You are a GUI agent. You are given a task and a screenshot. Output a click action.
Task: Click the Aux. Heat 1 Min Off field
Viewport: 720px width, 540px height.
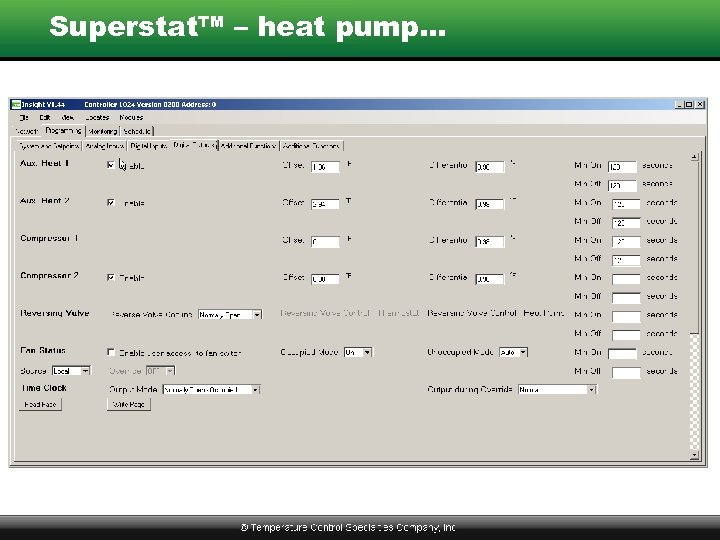622,186
